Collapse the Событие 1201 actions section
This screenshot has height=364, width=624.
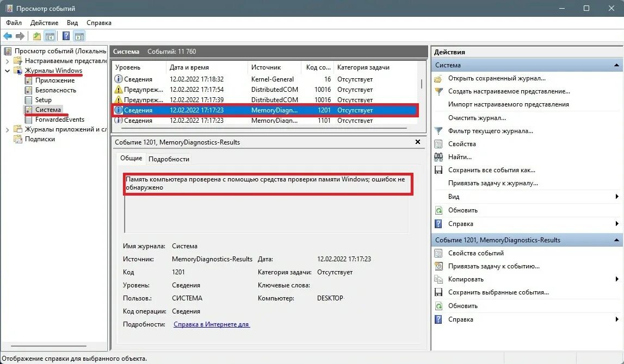click(x=616, y=240)
